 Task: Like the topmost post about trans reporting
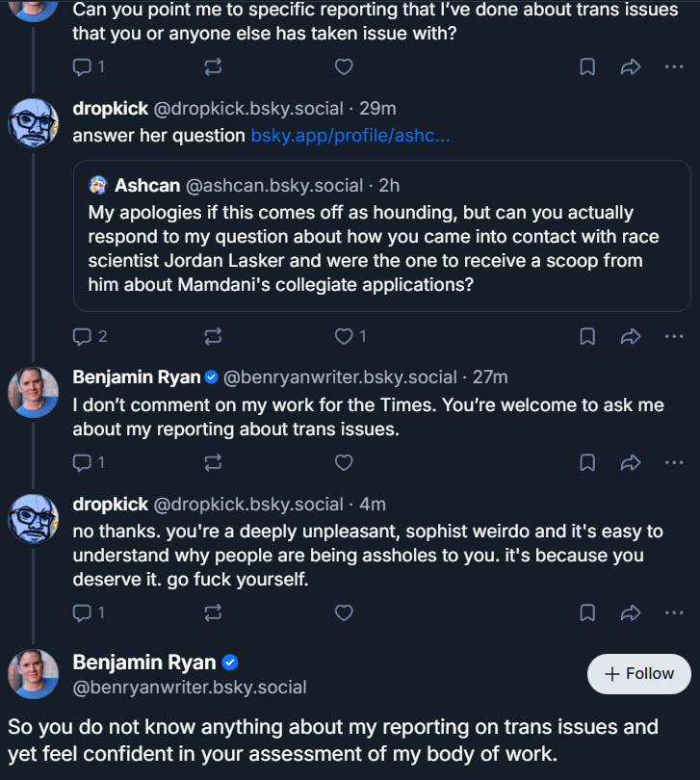(344, 66)
